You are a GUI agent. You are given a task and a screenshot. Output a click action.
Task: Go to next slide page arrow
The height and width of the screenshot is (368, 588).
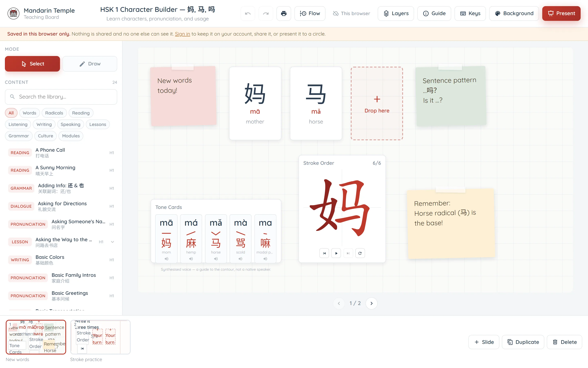tap(371, 303)
